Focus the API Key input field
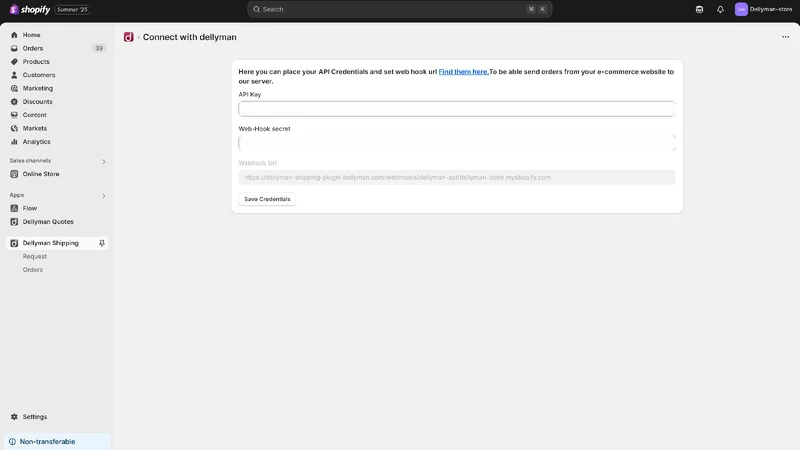 tap(457, 109)
